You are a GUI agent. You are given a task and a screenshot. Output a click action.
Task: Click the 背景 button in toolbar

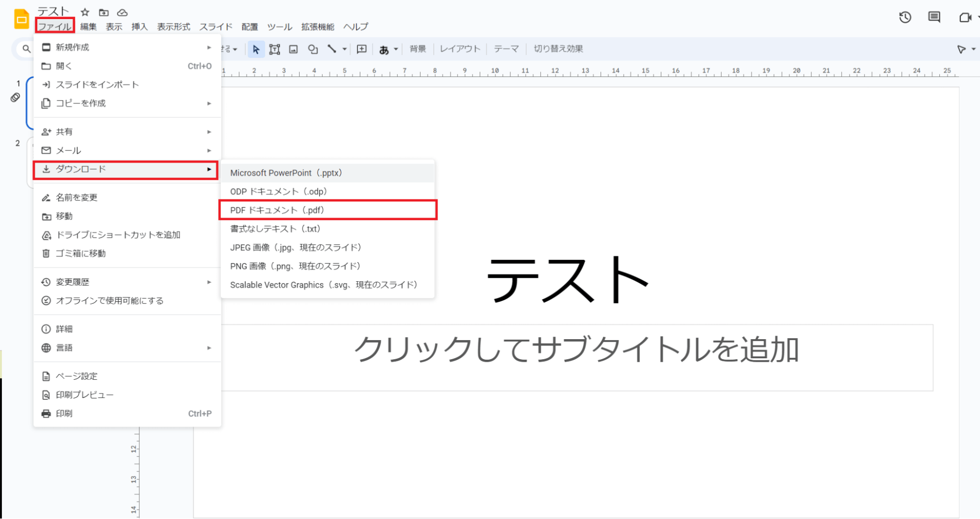pyautogui.click(x=418, y=49)
